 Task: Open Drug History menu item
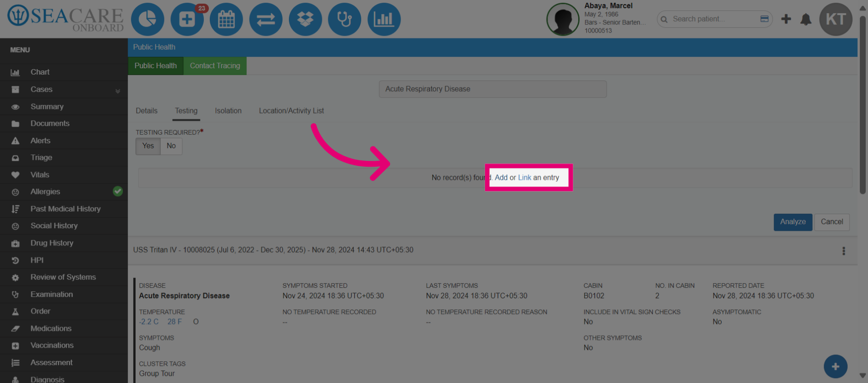tap(64, 243)
